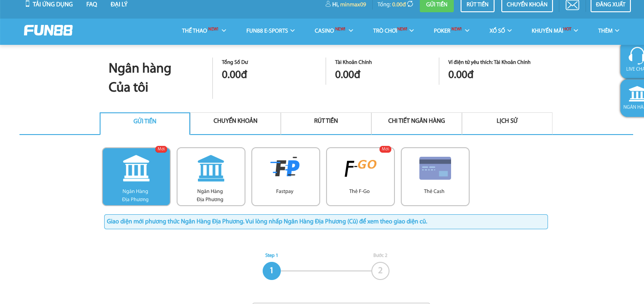644x304 pixels.
Task: Open the Lịch Sử tab
Action: pyautogui.click(x=507, y=123)
